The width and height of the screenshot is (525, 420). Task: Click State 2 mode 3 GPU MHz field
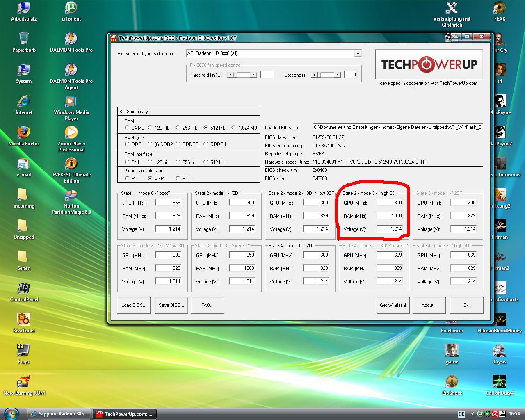pos(390,203)
